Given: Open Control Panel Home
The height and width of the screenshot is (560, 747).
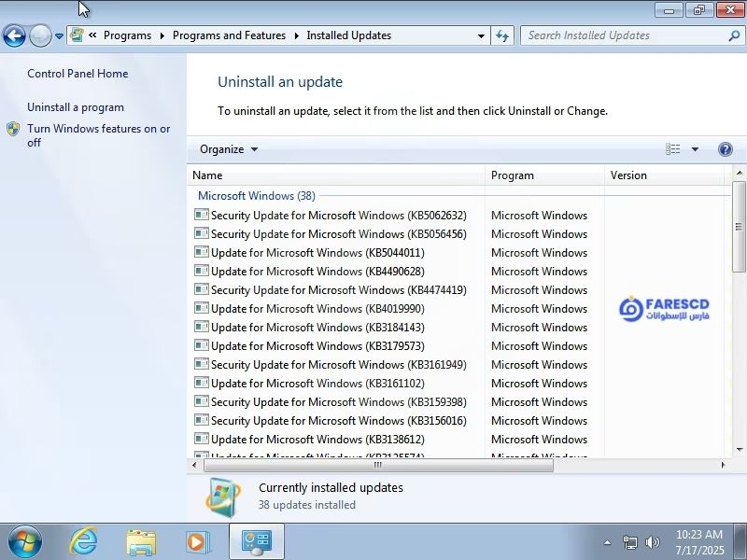Looking at the screenshot, I should (x=78, y=74).
